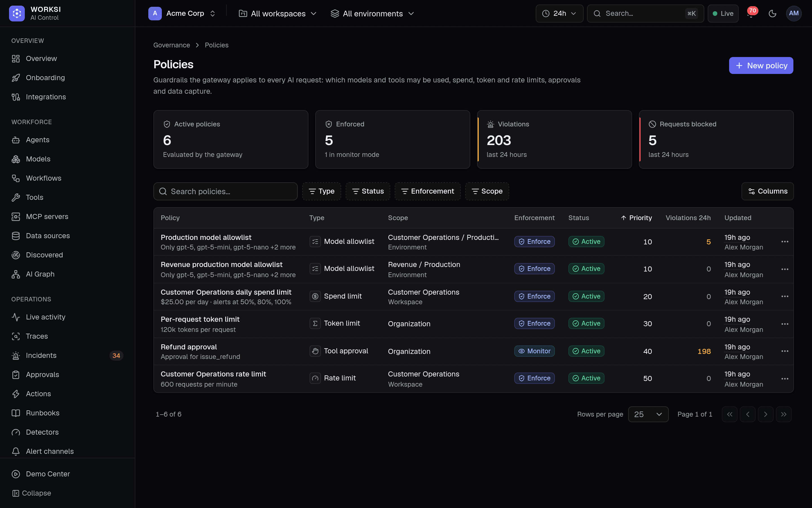Open row actions for Production model allowlist
812x508 pixels.
click(784, 242)
